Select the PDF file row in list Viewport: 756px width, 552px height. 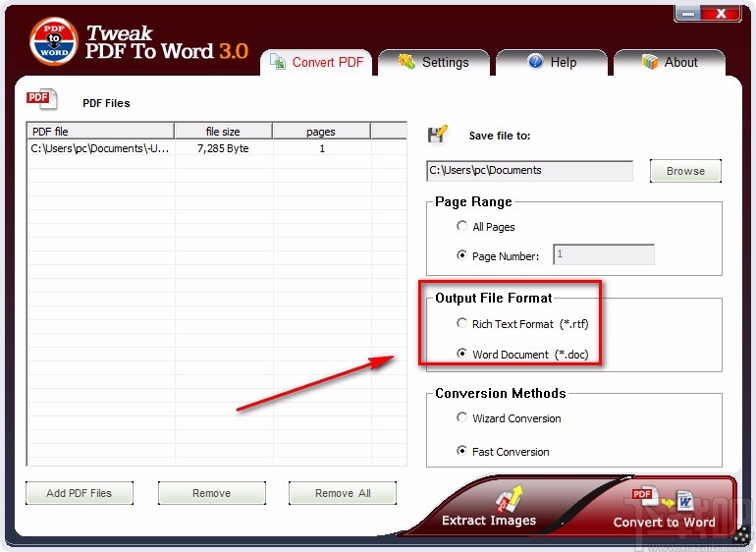click(x=217, y=148)
